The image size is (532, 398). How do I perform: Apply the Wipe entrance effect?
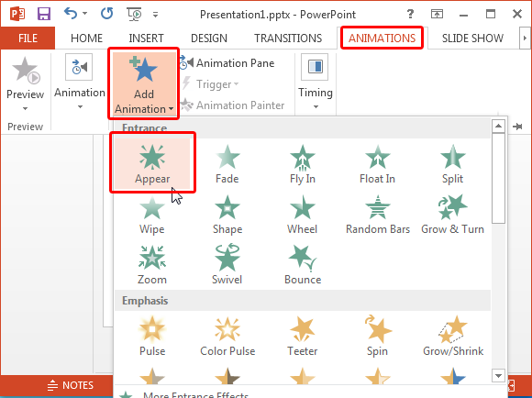click(x=152, y=214)
